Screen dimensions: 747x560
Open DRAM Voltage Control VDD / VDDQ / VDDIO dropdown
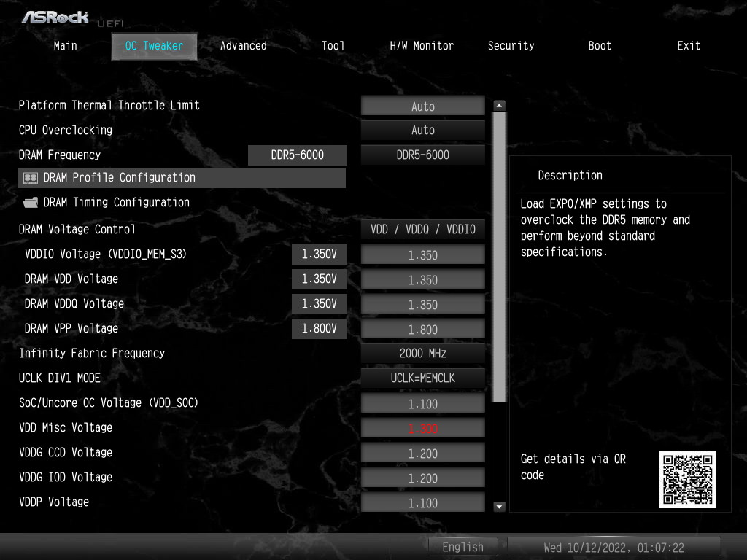pyautogui.click(x=423, y=229)
